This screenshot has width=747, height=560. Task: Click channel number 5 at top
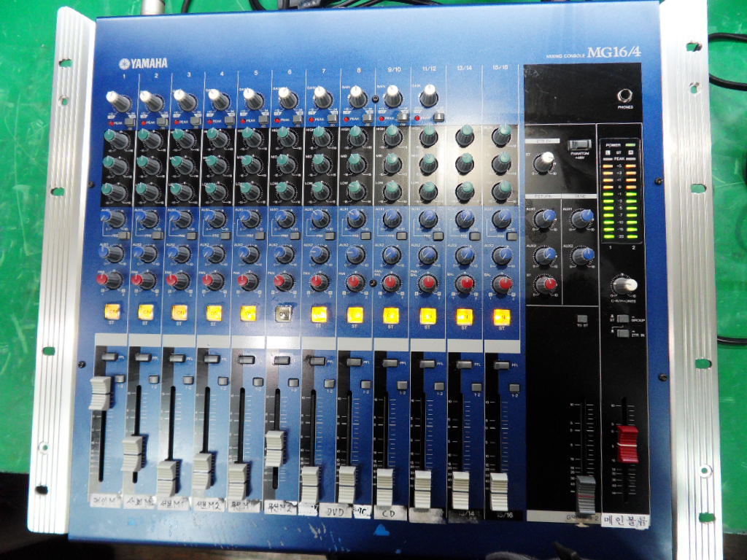(256, 73)
